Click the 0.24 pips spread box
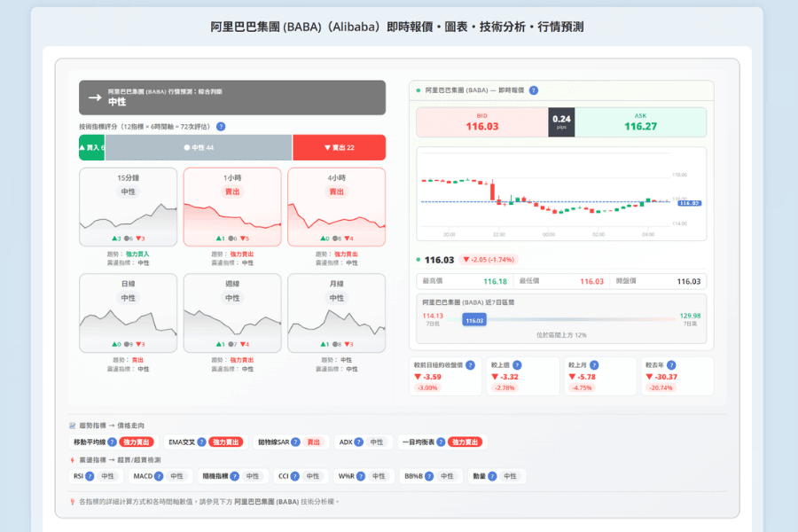This screenshot has width=798, height=532. coord(561,122)
